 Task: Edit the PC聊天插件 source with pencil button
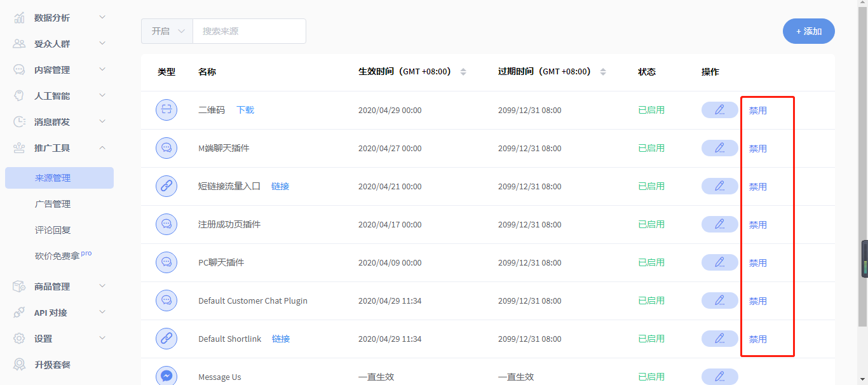(720, 262)
